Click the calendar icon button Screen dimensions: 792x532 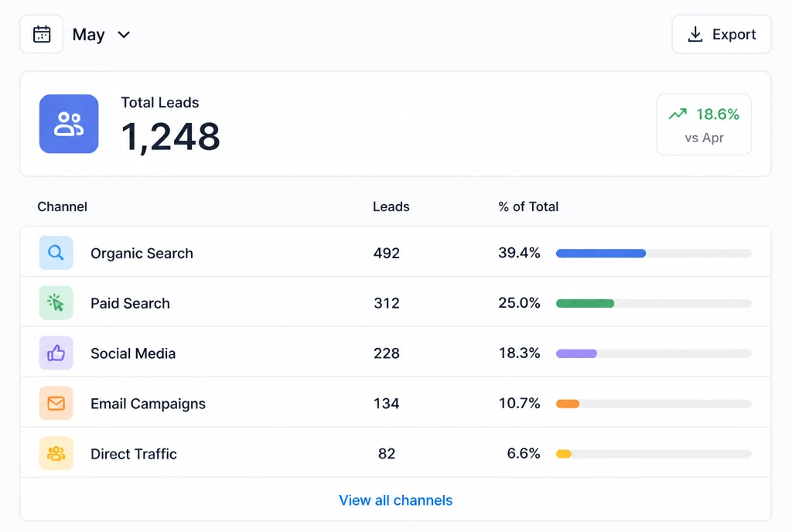point(42,34)
